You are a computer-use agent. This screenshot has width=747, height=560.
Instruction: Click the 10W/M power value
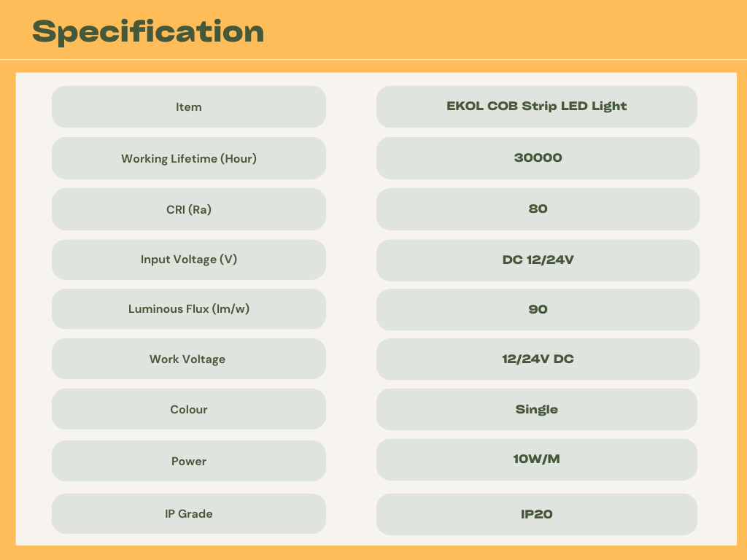click(536, 459)
